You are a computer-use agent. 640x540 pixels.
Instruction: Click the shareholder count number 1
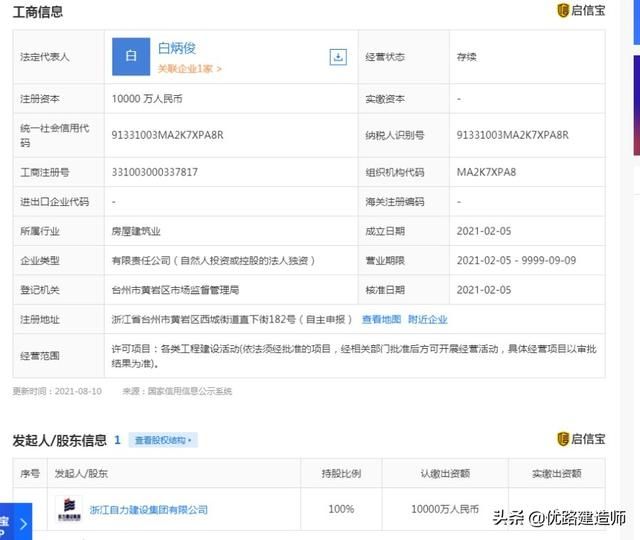coord(117,439)
